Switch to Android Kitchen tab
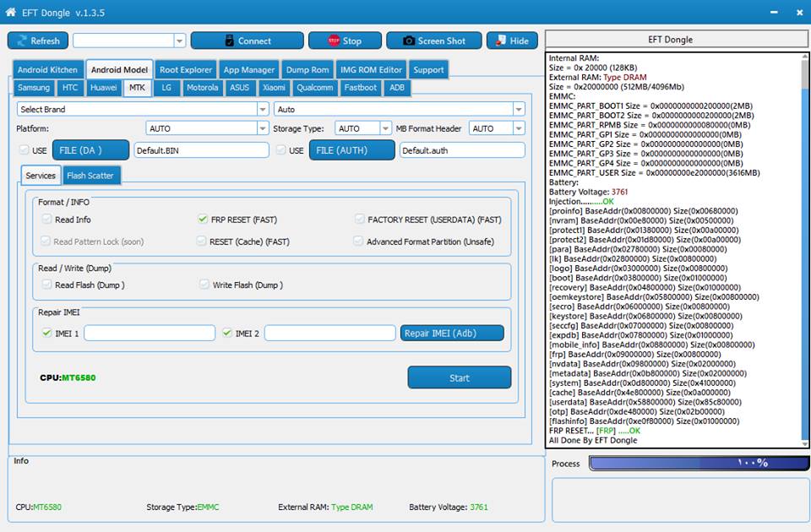The height and width of the screenshot is (532, 811). (x=47, y=70)
